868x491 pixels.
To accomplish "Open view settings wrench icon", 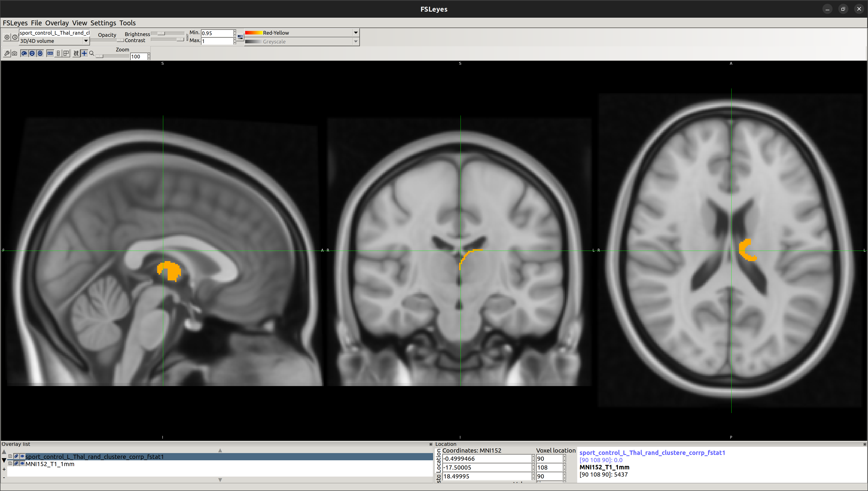I will click(x=7, y=53).
